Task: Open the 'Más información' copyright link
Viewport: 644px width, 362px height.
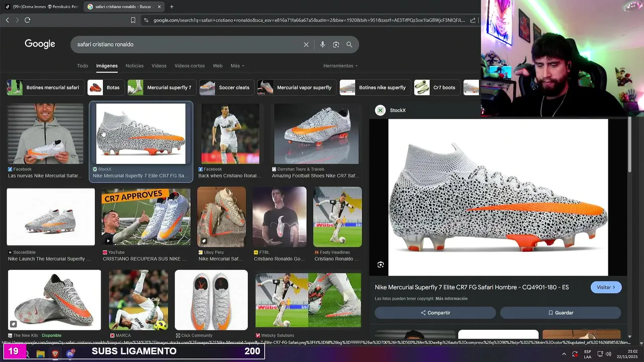Action: [x=451, y=299]
